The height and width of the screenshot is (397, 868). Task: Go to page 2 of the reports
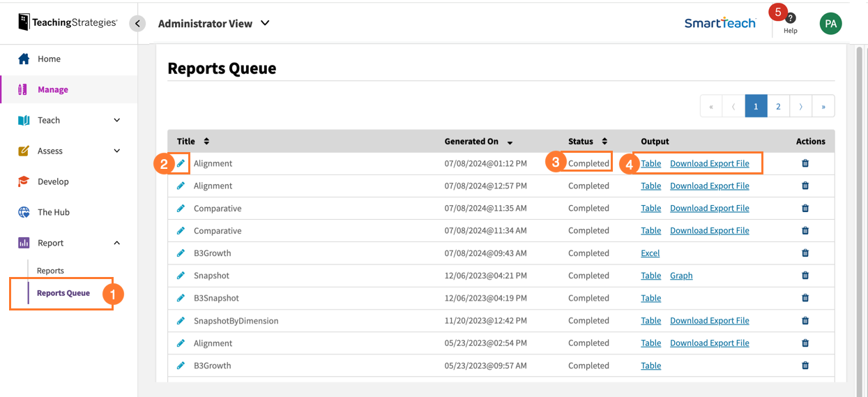[778, 106]
